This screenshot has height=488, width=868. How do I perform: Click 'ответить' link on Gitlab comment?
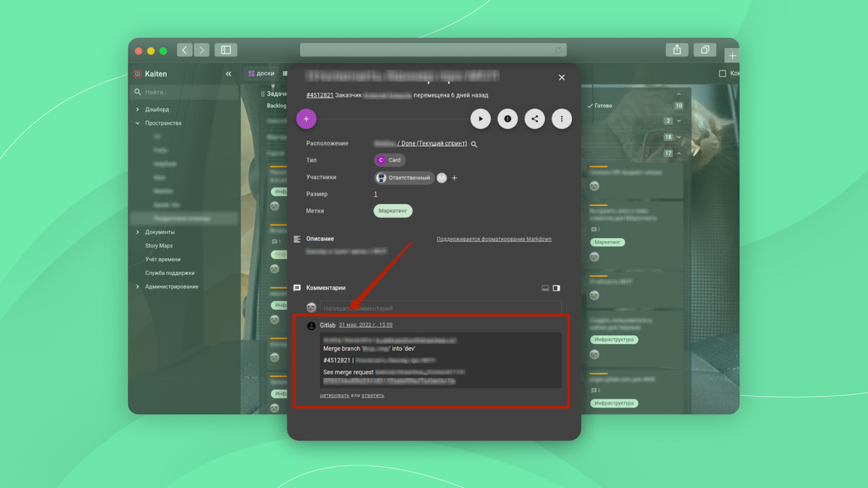[x=373, y=395]
